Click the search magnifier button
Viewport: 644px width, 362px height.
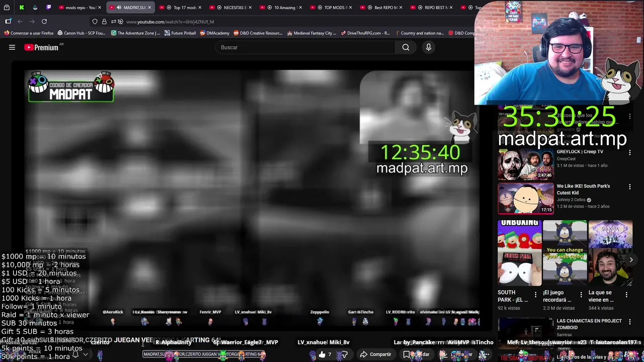pyautogui.click(x=406, y=47)
